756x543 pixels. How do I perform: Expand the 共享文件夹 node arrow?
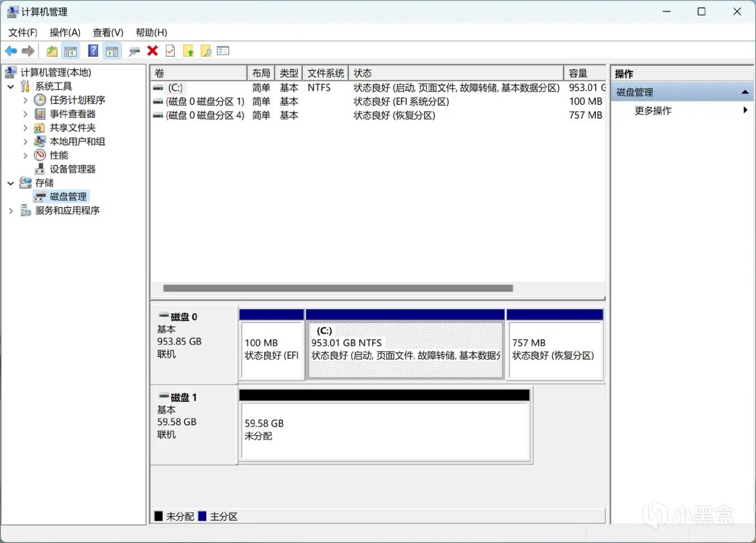[x=25, y=128]
